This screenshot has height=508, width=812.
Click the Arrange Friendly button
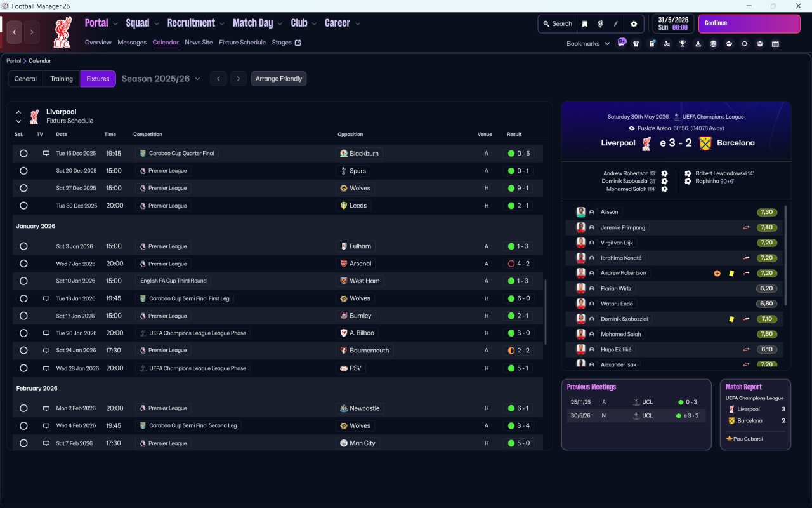pyautogui.click(x=279, y=79)
